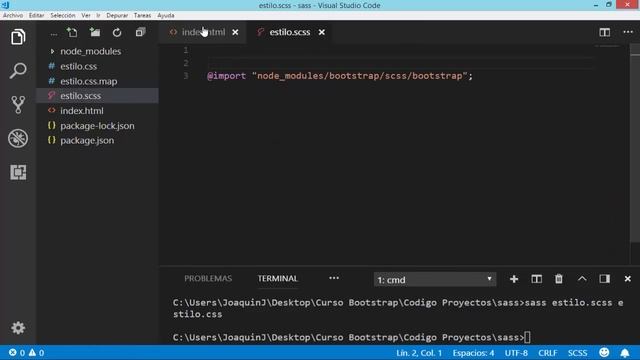Close the estilo.scss editor tab
Viewport: 640px width, 360px height.
pyautogui.click(x=322, y=32)
